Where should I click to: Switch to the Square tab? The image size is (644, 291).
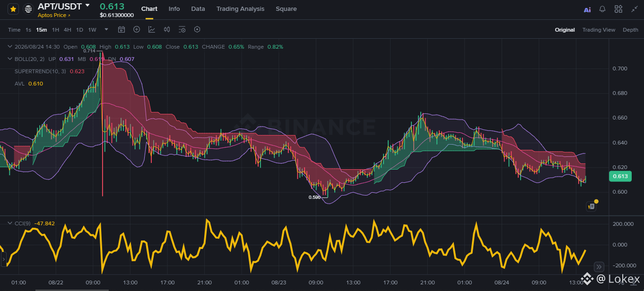point(286,9)
